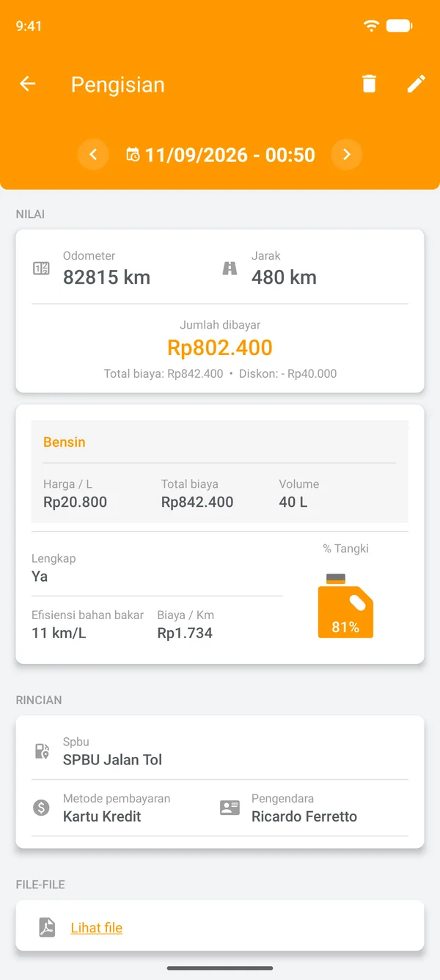The image size is (440, 980).
Task: Tap the calendar icon beside the date
Action: (x=133, y=155)
